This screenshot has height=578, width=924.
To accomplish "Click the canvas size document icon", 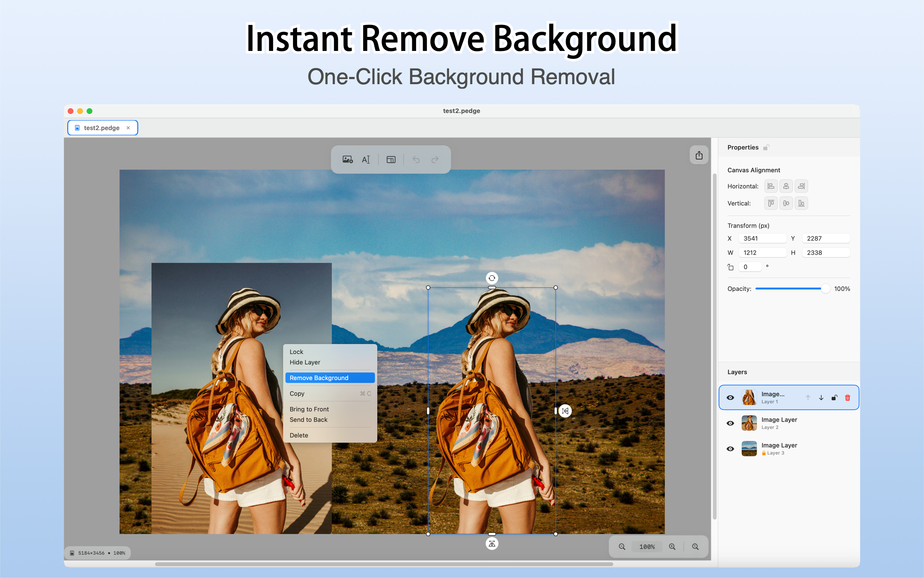I will (72, 553).
